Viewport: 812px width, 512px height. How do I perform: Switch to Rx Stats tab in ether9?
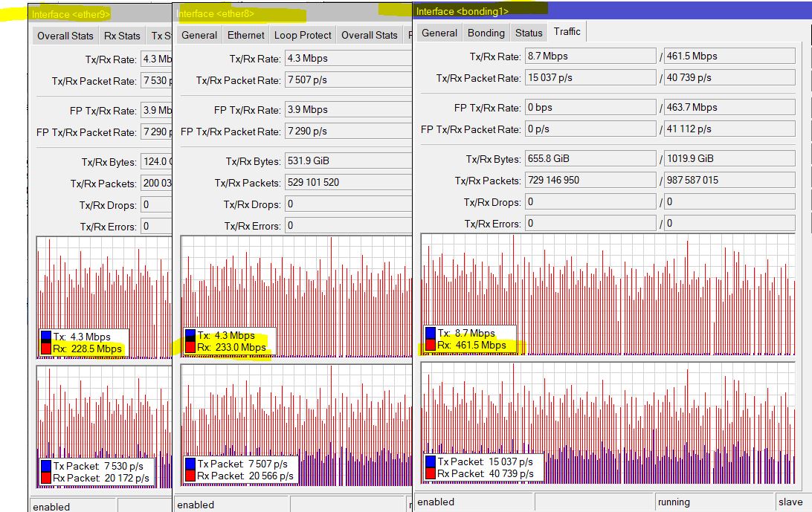click(x=122, y=36)
